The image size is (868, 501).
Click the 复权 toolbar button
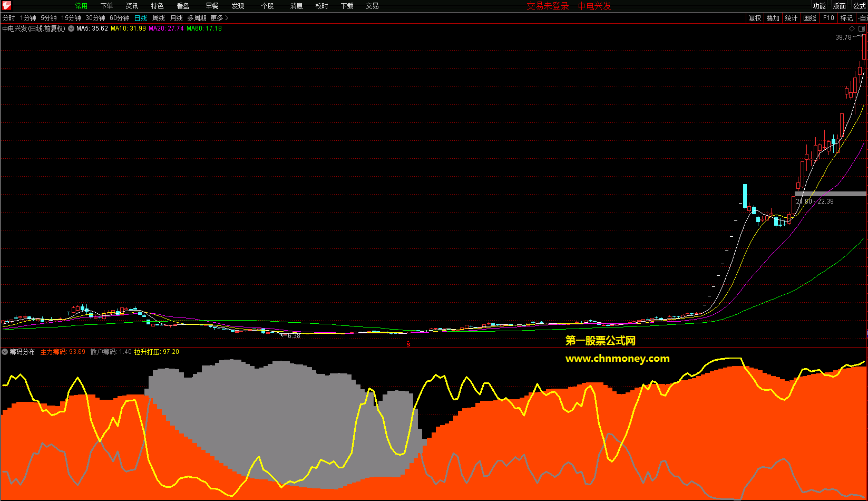(755, 18)
